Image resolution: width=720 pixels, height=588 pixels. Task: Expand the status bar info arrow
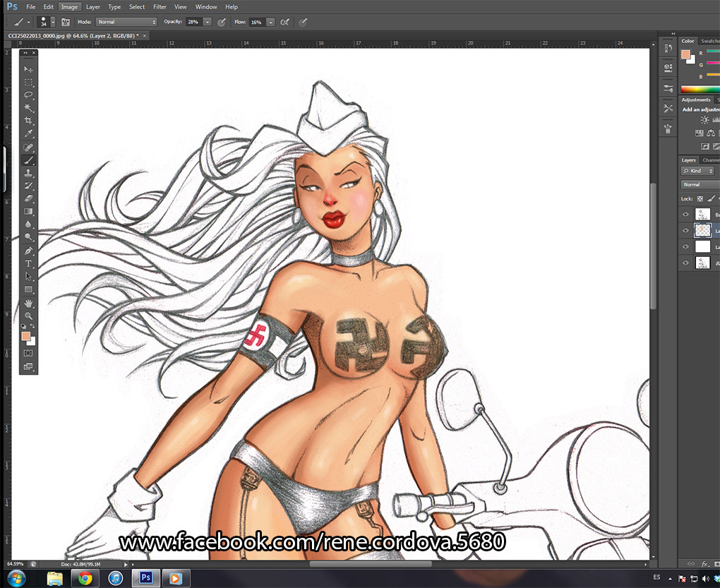point(126,564)
